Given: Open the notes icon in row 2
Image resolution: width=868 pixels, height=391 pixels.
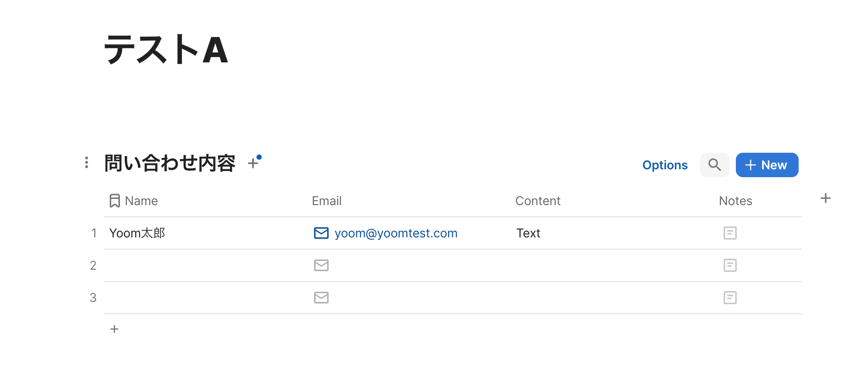Looking at the screenshot, I should (730, 265).
